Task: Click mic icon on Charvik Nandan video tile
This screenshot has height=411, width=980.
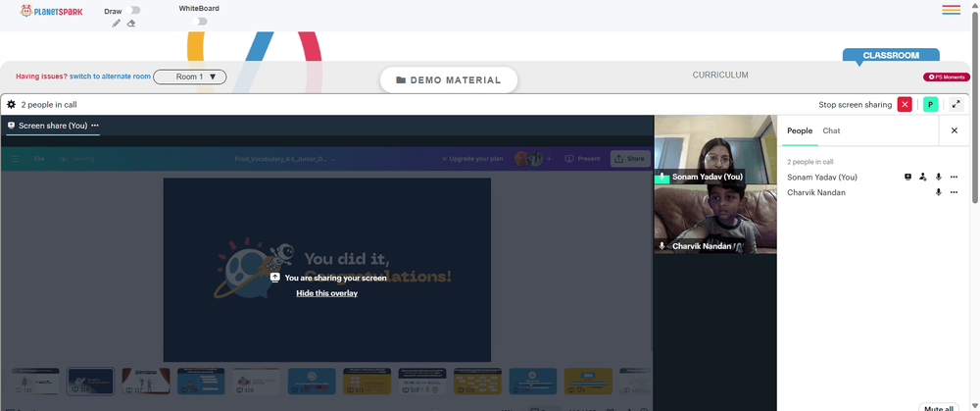Action: pyautogui.click(x=661, y=246)
